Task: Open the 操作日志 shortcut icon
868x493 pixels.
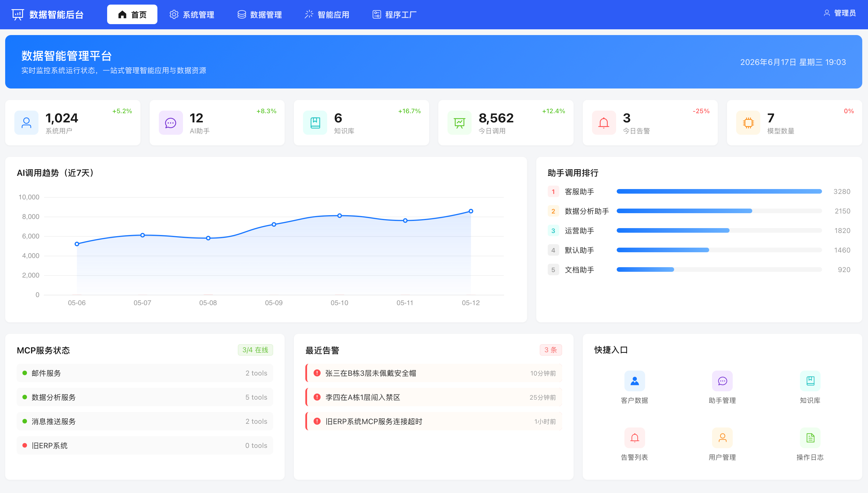Action: coord(810,438)
